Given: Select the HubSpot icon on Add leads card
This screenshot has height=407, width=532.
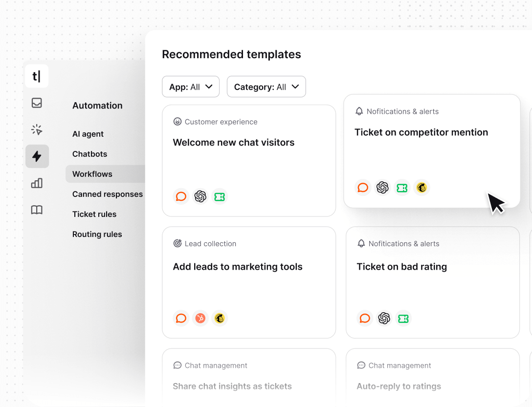Looking at the screenshot, I should coord(200,318).
